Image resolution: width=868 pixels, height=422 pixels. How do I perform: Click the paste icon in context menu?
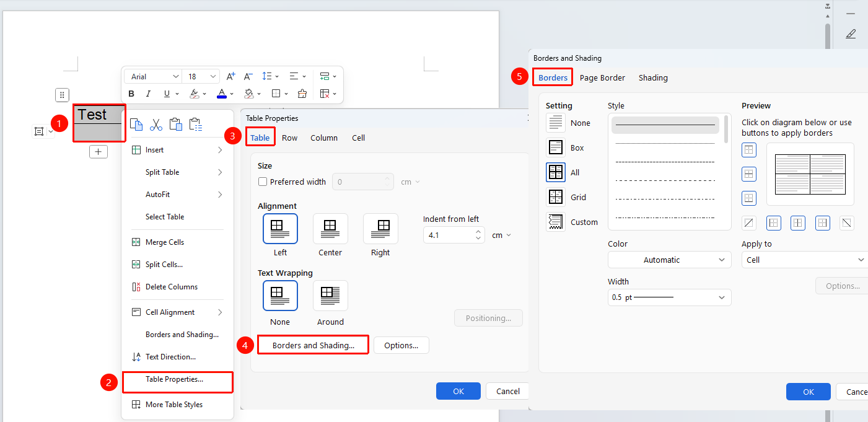(176, 125)
